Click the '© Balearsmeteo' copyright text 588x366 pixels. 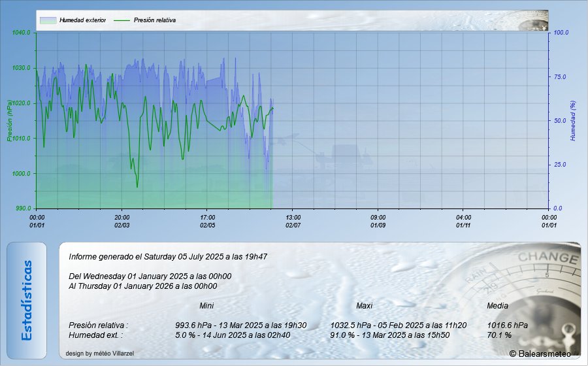pyautogui.click(x=540, y=354)
